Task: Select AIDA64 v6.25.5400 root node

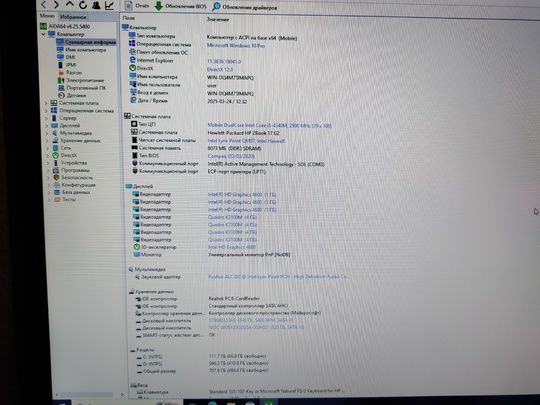Action: 65,26
